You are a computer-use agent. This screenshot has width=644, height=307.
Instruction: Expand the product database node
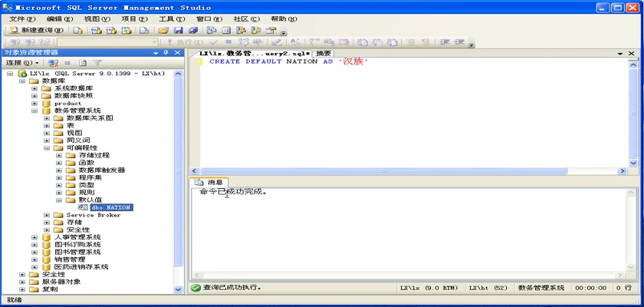(34, 103)
